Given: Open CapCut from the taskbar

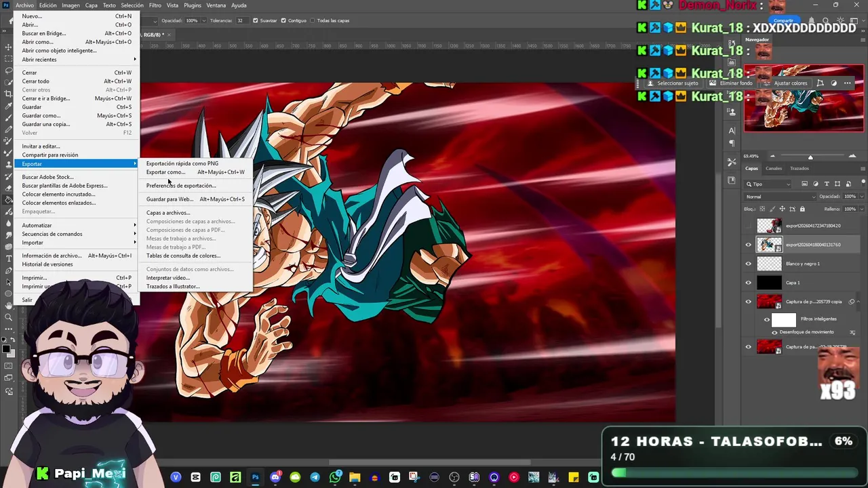Looking at the screenshot, I should (x=195, y=477).
